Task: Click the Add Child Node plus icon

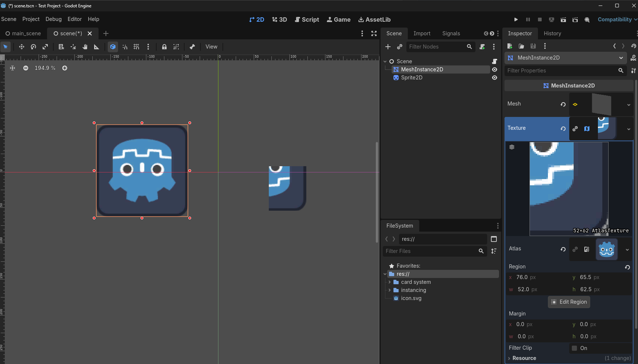Action: coord(388,47)
